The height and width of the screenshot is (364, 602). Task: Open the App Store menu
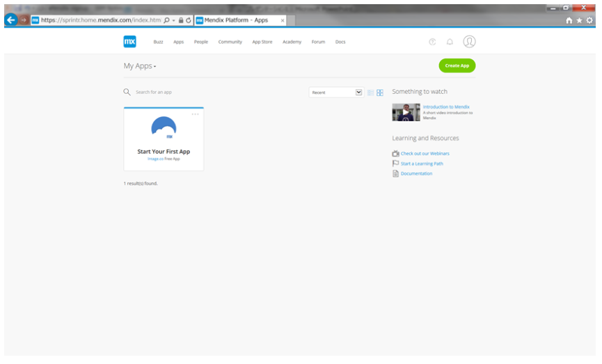262,42
